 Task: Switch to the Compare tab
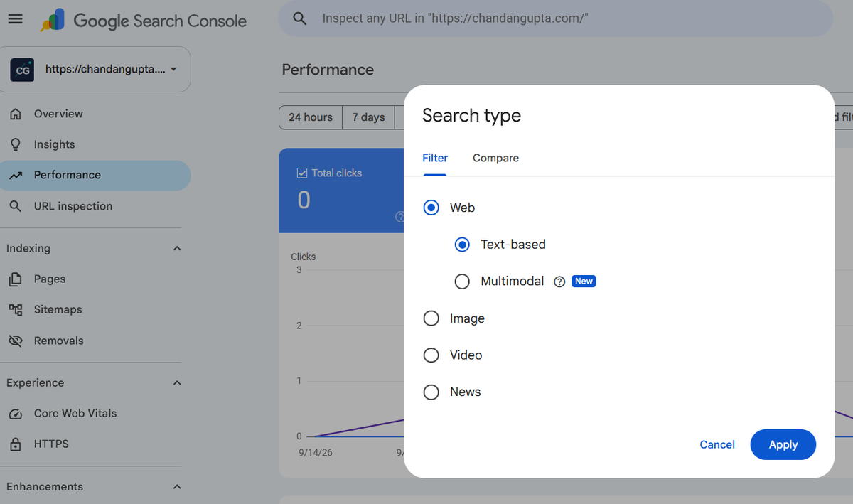pyautogui.click(x=495, y=158)
